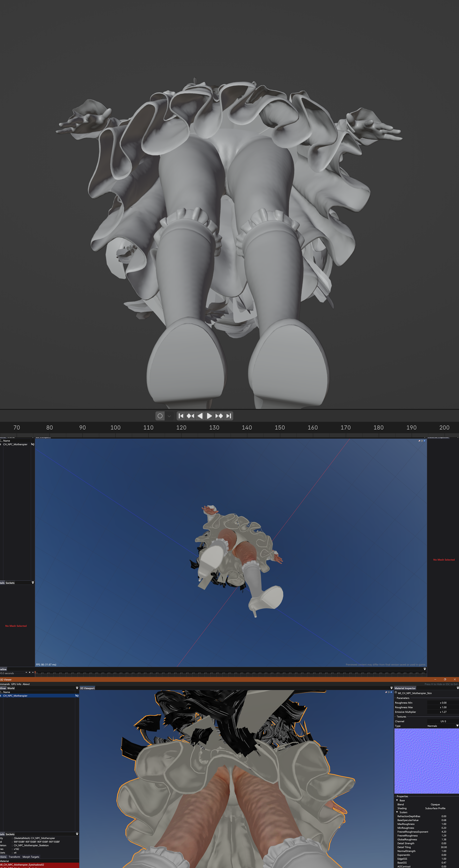459x868 pixels.
Task: Adjust Roughness Max value slider
Action: [443, 708]
